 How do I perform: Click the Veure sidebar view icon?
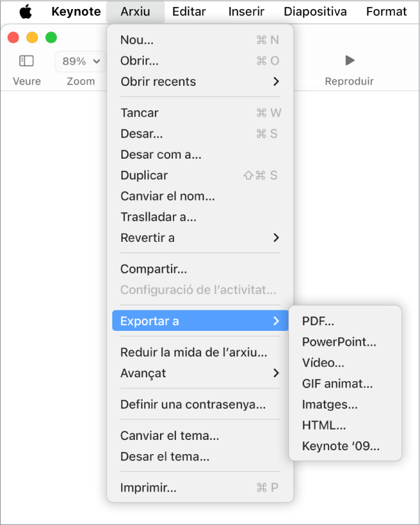click(x=26, y=61)
